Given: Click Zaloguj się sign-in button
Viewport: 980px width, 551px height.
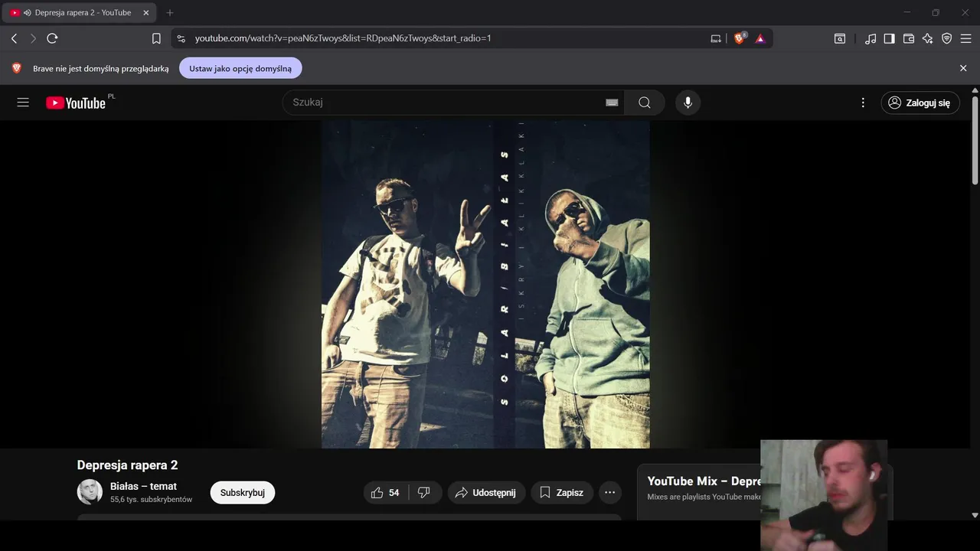Looking at the screenshot, I should click(x=920, y=103).
